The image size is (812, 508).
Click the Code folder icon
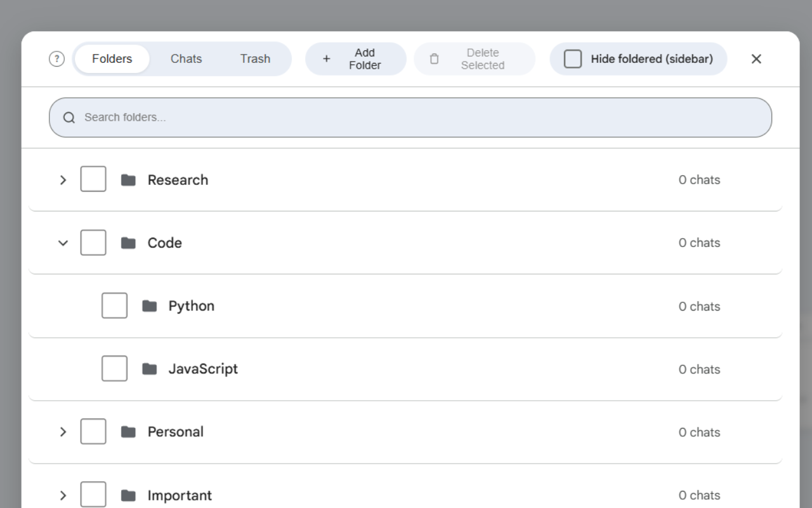pos(129,243)
